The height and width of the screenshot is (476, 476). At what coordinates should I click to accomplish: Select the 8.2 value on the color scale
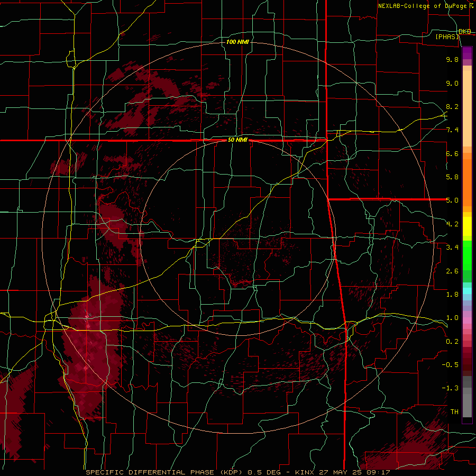coord(452,106)
